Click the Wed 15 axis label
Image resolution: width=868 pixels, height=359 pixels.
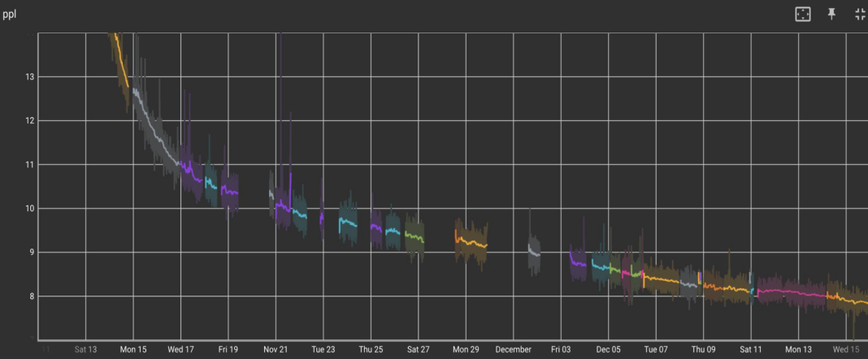[x=846, y=349]
